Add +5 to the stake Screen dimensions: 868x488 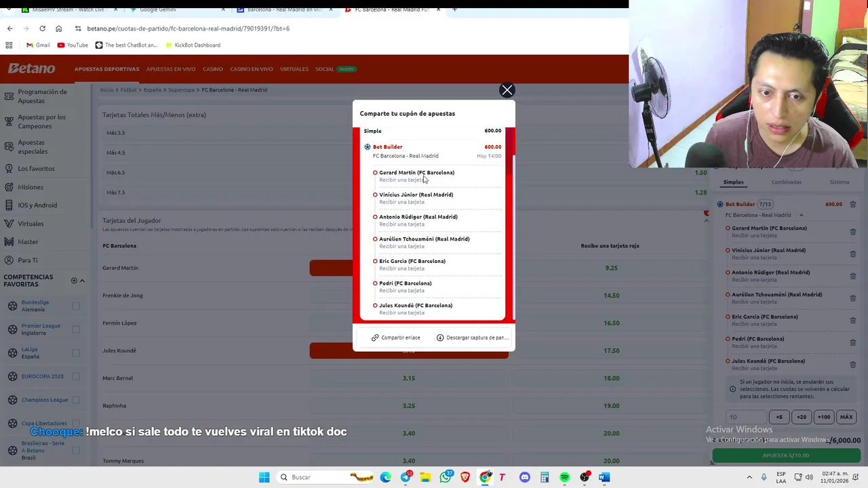[x=779, y=418]
